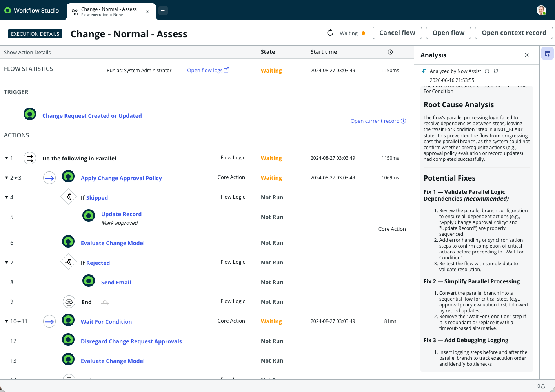Open flow logs link
The height and width of the screenshot is (392, 555).
coord(208,70)
